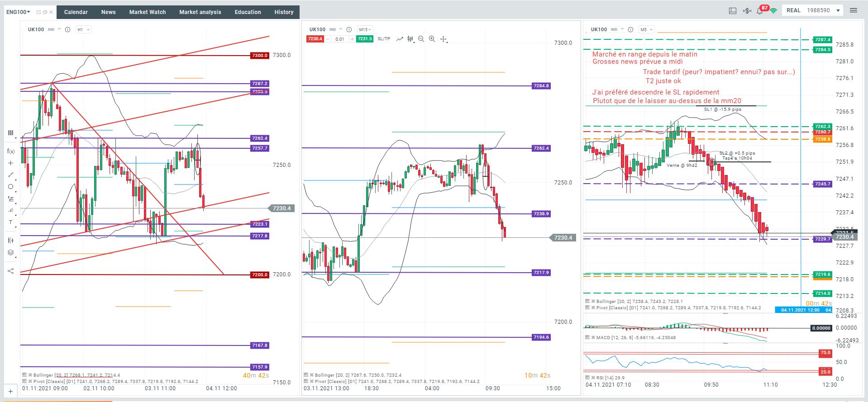868x402 pixels.
Task: Check the green connection status icon
Action: pyautogui.click(x=773, y=10)
